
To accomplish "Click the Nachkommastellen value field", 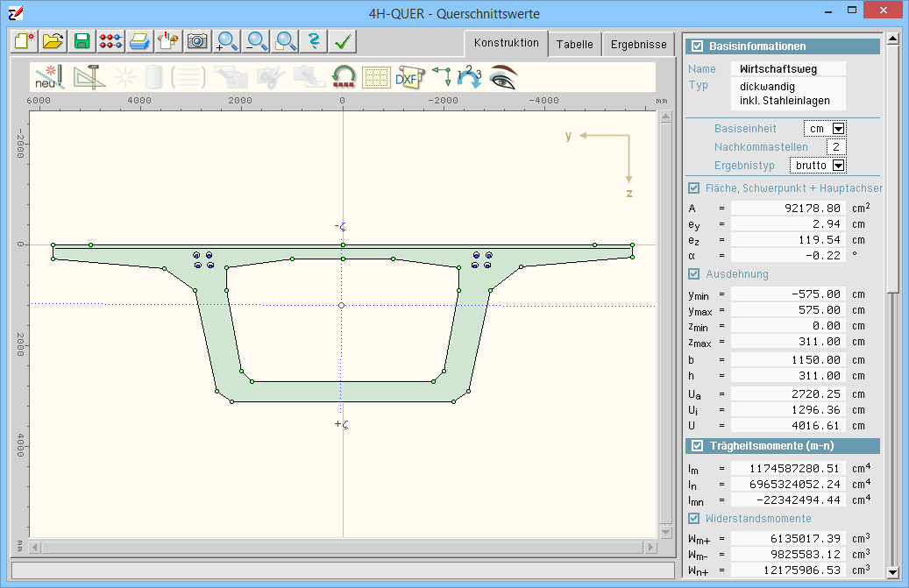I will tap(837, 147).
